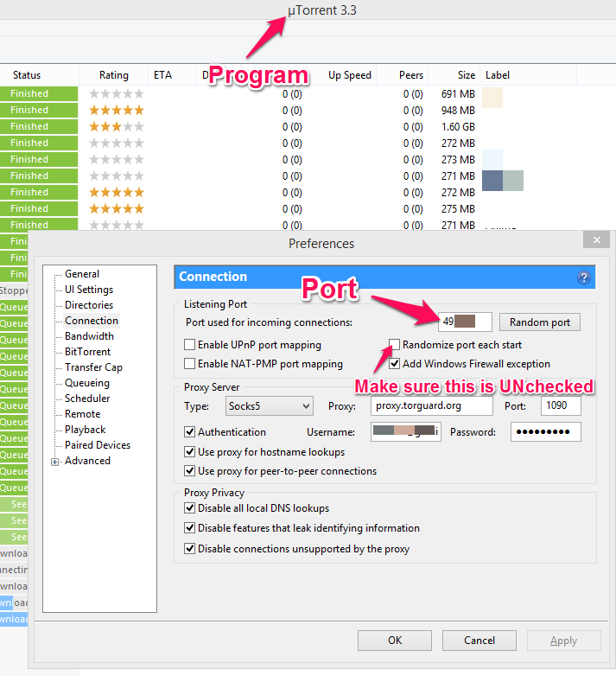Click Finished status of 948 MB torrent
This screenshot has width=616, height=676.
tap(39, 110)
